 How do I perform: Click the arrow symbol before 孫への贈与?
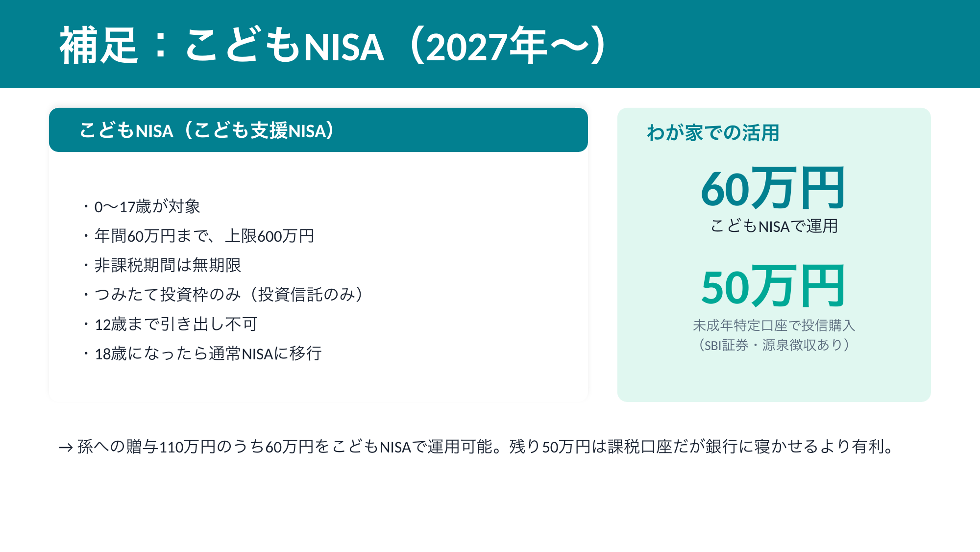pos(65,447)
